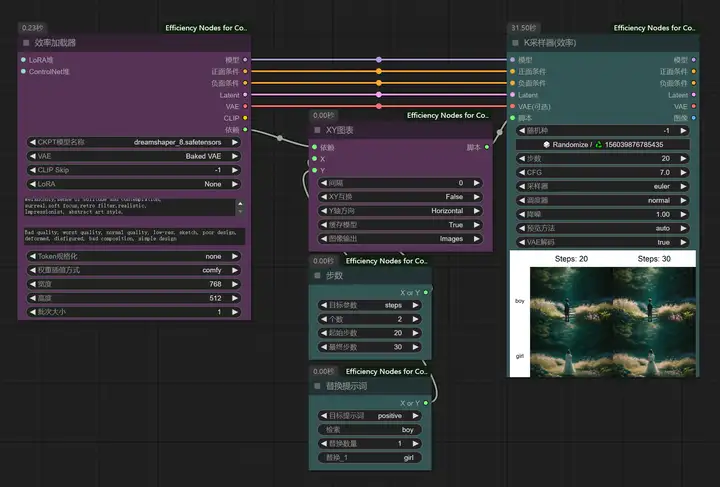Screen dimensions: 720x487
Task: Open the 采样器 euler dropdown
Action: click(602, 186)
